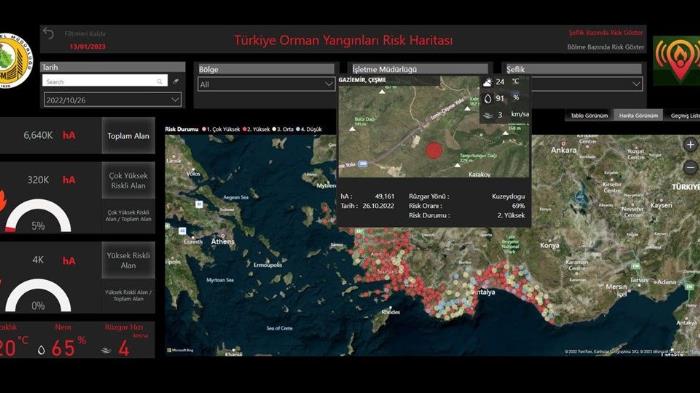
Task: Select Bölme Bazında Risk Göster option
Action: (x=606, y=47)
